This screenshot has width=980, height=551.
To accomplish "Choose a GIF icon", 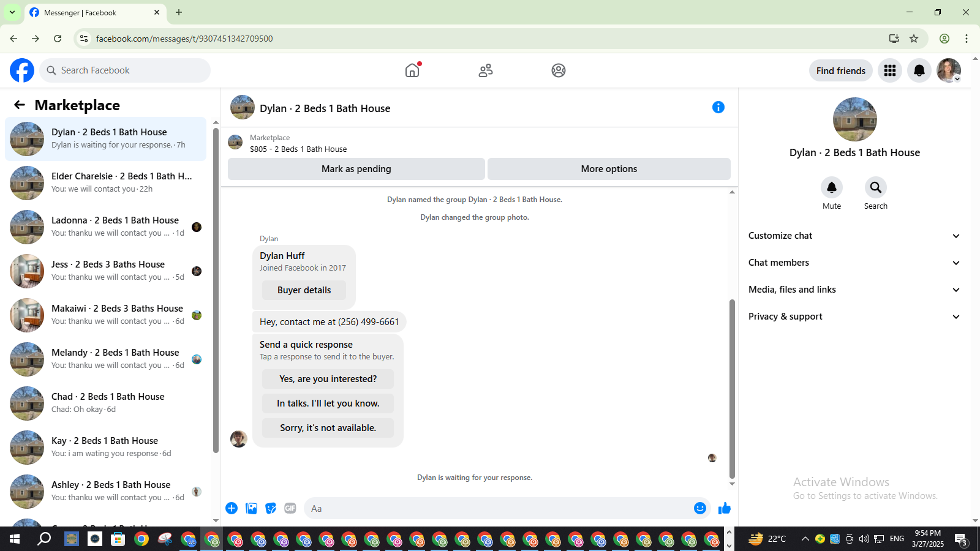I will tap(290, 508).
